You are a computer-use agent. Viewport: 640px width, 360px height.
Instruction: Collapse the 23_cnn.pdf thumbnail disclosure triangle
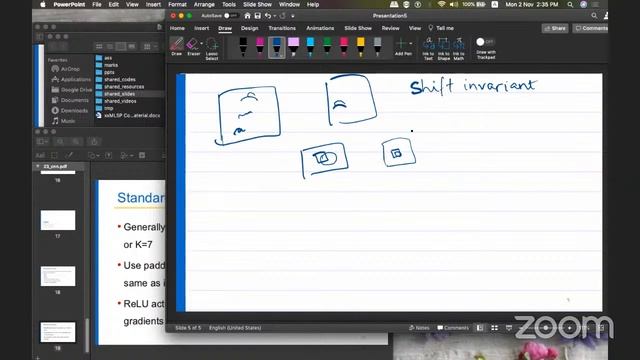pos(38,167)
